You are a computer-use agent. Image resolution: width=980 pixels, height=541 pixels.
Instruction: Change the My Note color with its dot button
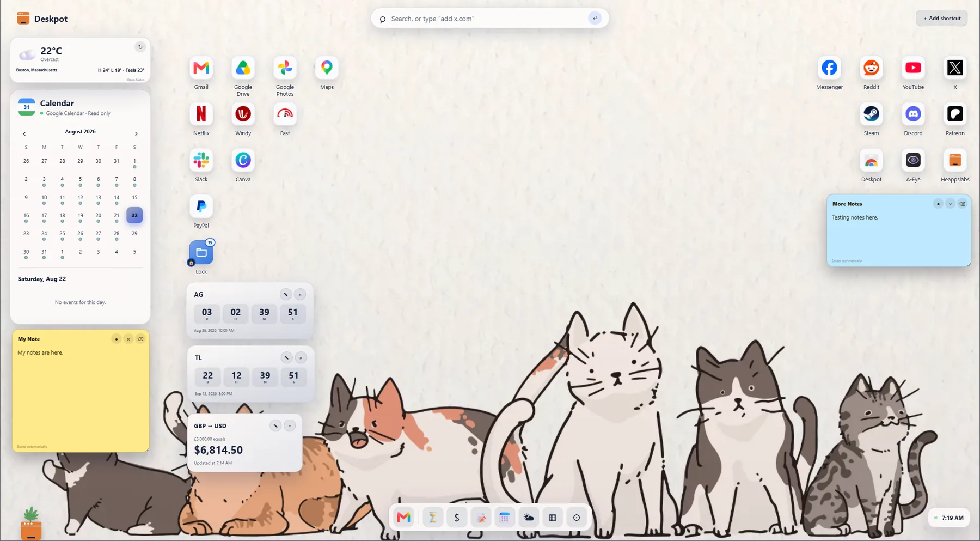[117, 339]
